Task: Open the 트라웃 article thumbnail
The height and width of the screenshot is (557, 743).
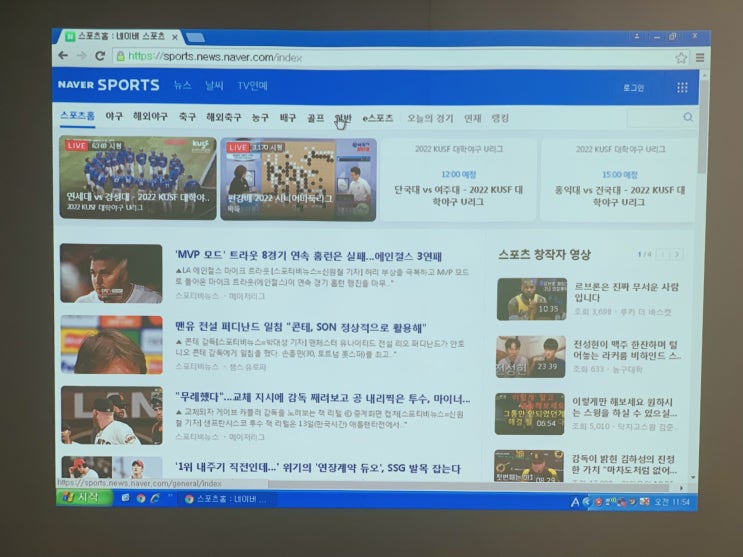Action: coord(111,274)
